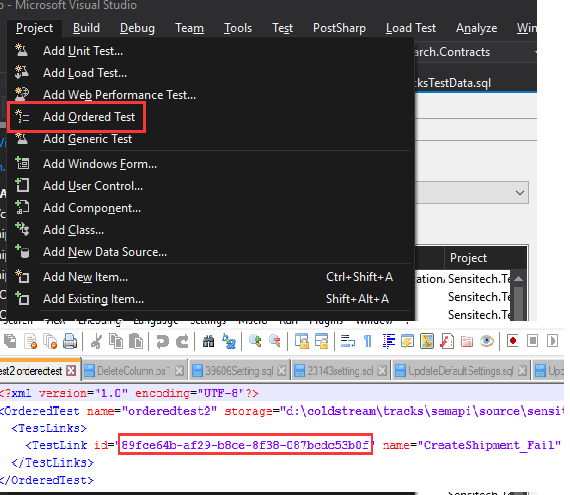Open the Load Test menu

(411, 28)
